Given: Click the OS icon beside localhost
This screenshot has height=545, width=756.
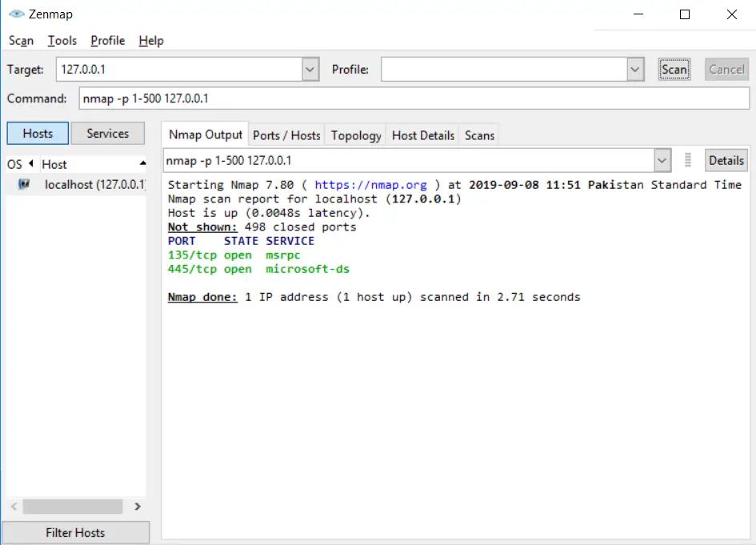Looking at the screenshot, I should pos(24,184).
